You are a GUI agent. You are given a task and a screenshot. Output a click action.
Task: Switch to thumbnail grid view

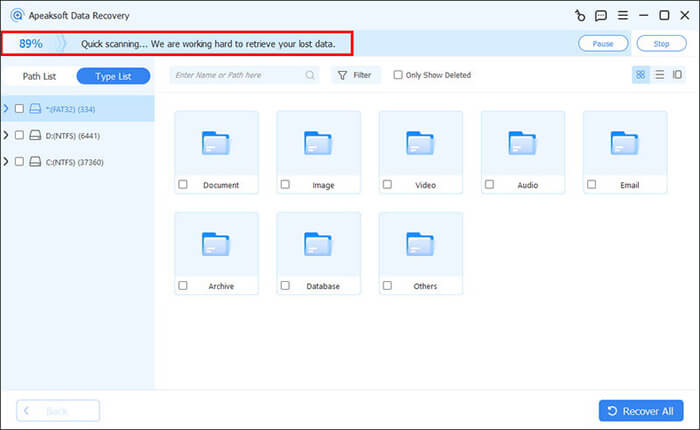[640, 75]
